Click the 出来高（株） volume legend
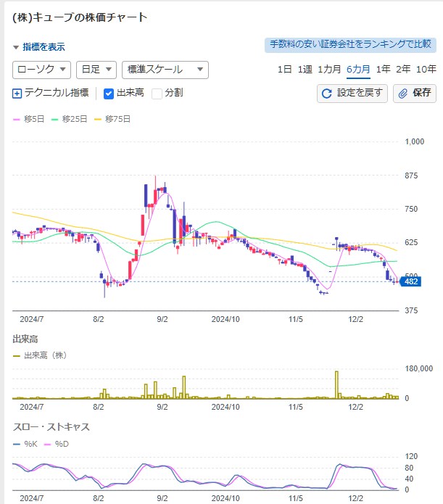Screen dimensions: 443x504 tap(40, 355)
